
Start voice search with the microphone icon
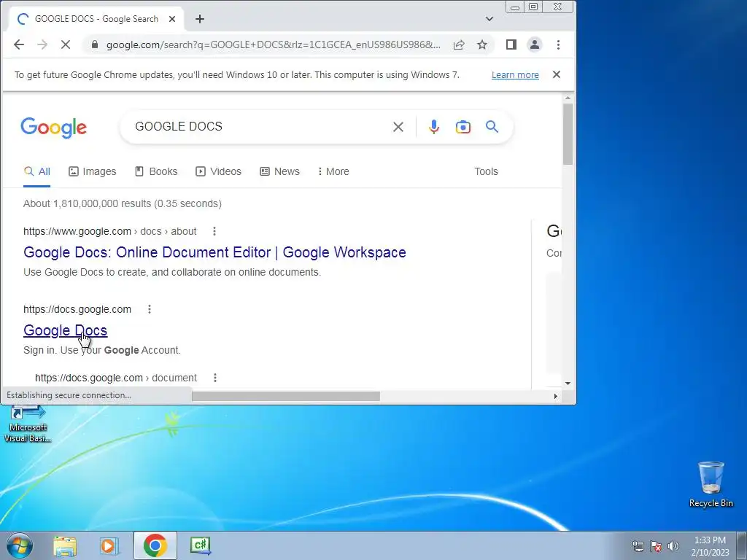(x=433, y=127)
